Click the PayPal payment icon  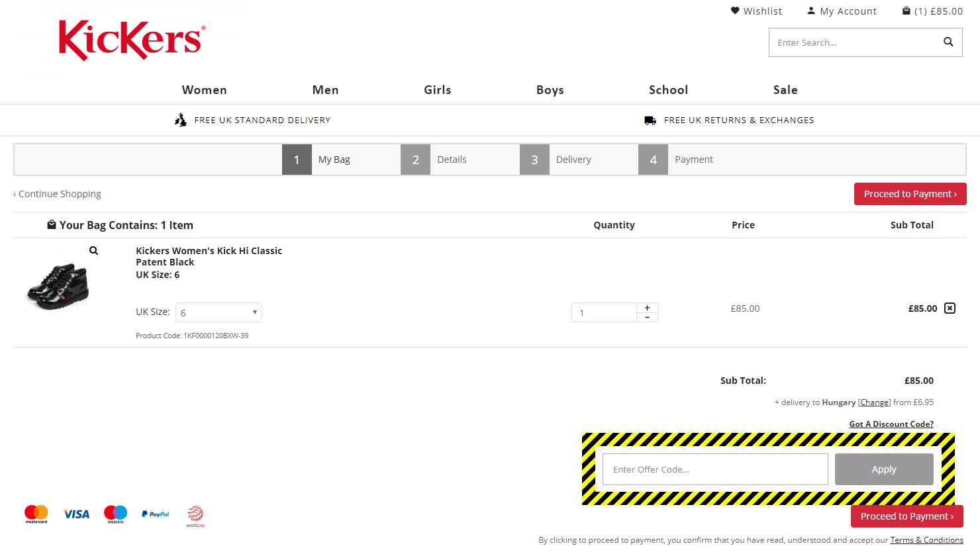pyautogui.click(x=156, y=514)
